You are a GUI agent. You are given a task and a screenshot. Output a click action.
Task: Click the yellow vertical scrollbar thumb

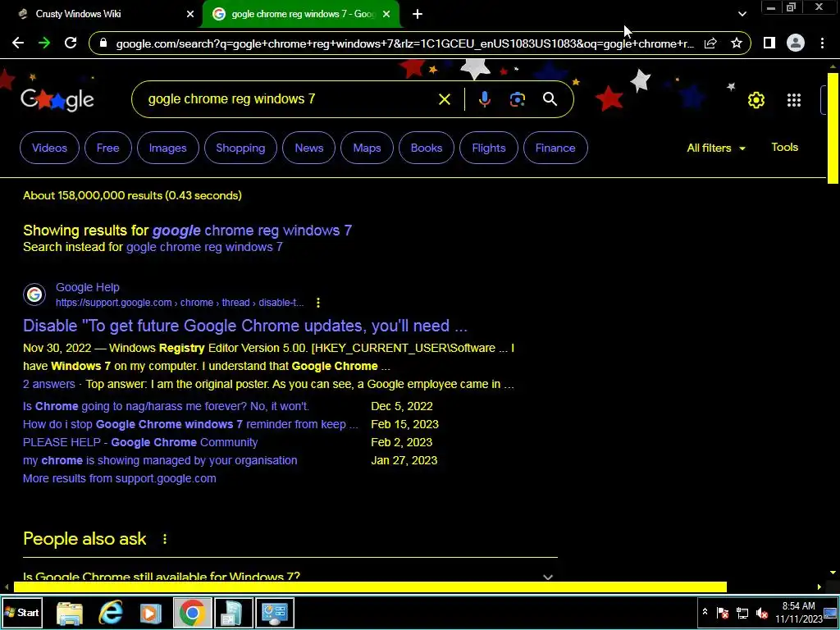click(x=833, y=128)
